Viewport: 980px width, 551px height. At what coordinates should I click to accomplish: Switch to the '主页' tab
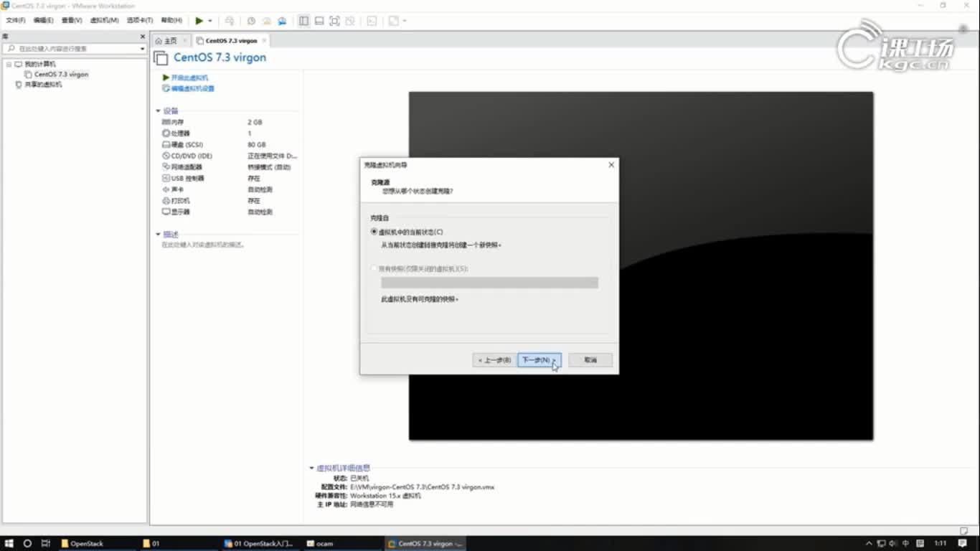171,41
